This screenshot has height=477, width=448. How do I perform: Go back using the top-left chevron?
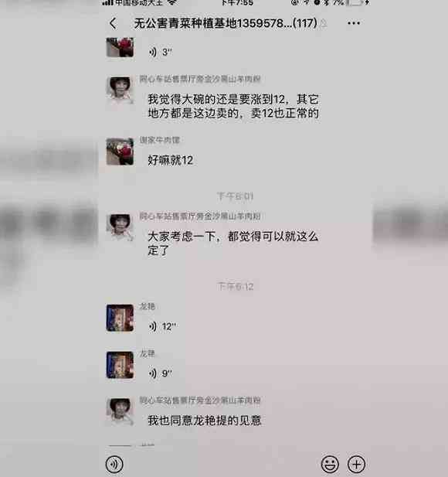113,23
